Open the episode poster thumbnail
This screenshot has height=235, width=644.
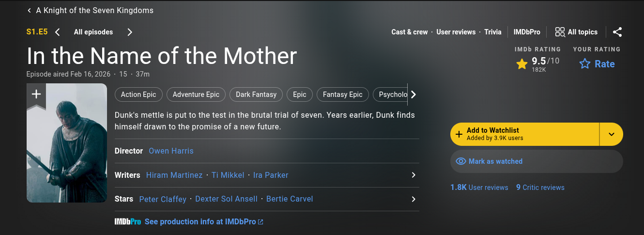67,150
